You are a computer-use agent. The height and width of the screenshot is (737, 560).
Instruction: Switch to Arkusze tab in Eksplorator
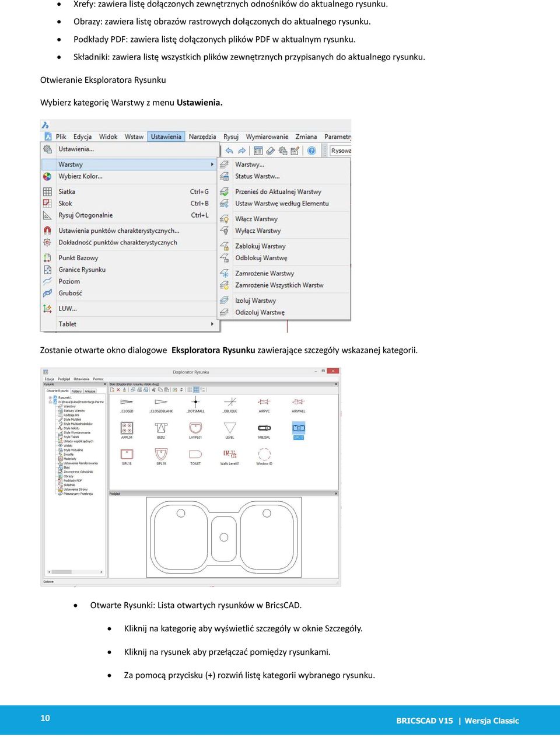click(x=90, y=391)
